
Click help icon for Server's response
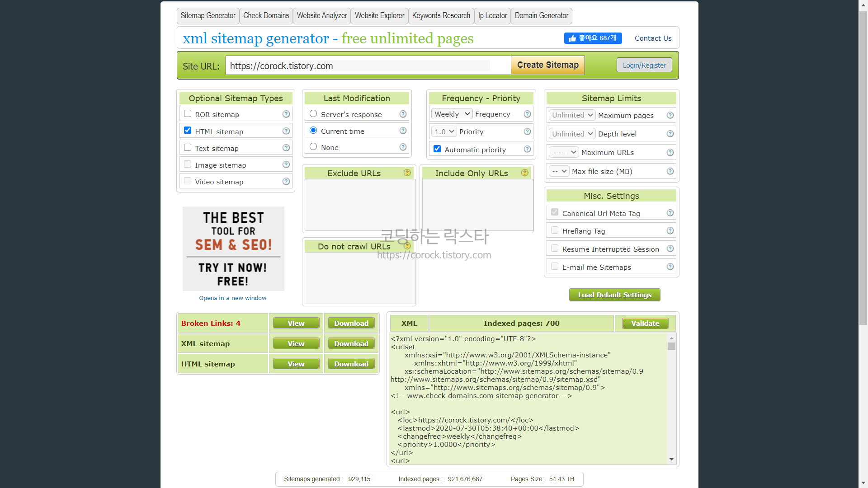(x=403, y=114)
